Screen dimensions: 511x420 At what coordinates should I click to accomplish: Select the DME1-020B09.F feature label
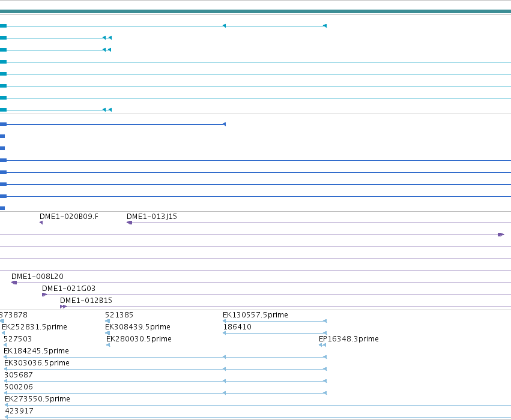click(69, 217)
